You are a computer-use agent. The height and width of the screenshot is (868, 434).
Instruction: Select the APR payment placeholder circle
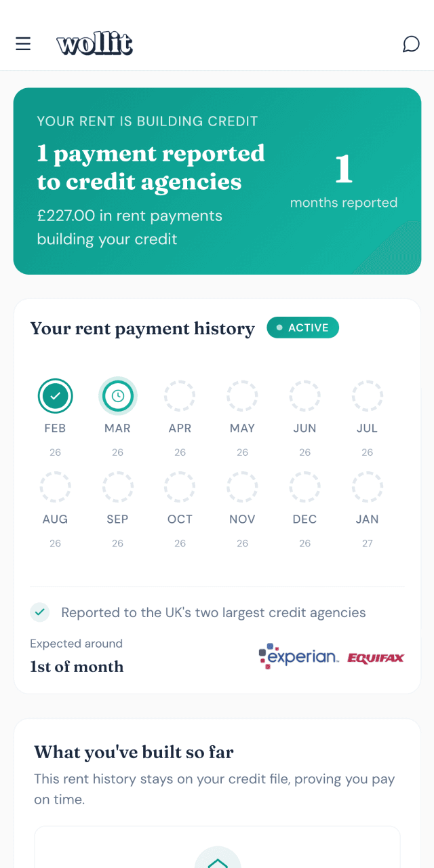pyautogui.click(x=180, y=395)
